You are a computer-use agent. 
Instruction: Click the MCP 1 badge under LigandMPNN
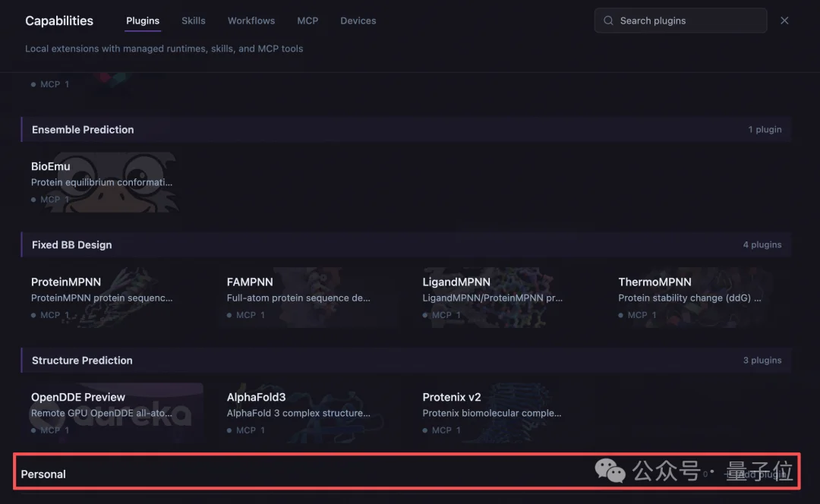(x=442, y=315)
